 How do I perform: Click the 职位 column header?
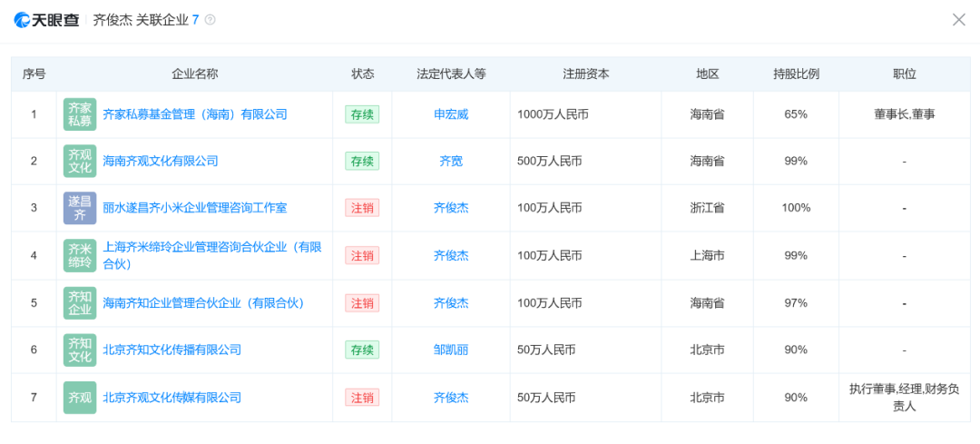[x=905, y=74]
